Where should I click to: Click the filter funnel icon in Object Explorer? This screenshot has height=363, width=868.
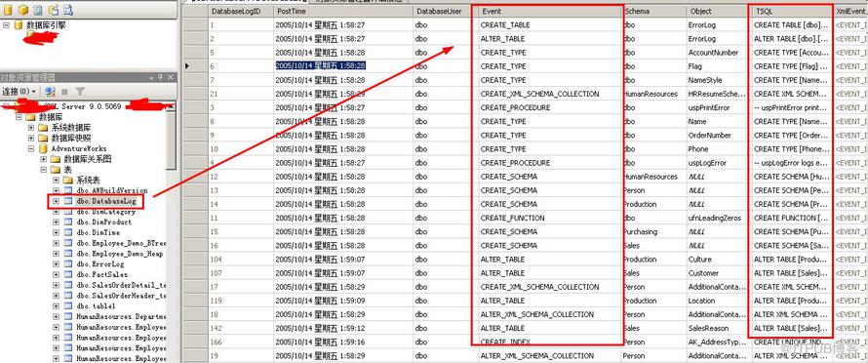tap(80, 91)
